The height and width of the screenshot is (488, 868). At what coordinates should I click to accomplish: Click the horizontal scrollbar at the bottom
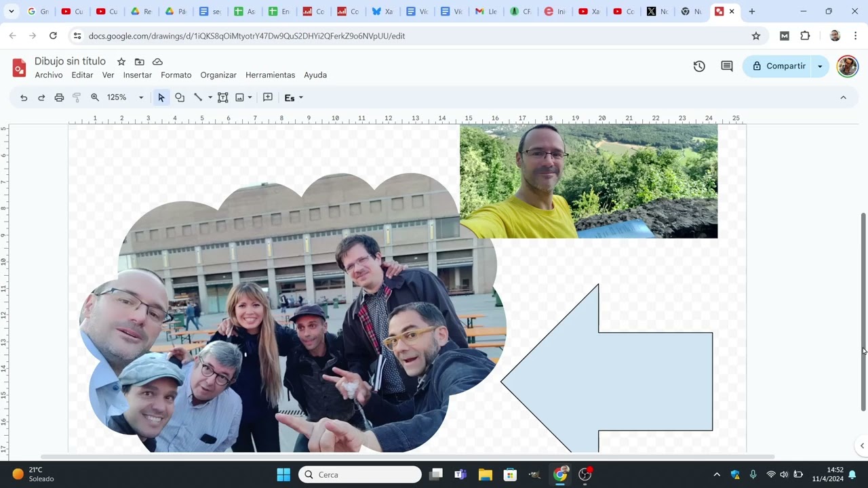[407, 457]
